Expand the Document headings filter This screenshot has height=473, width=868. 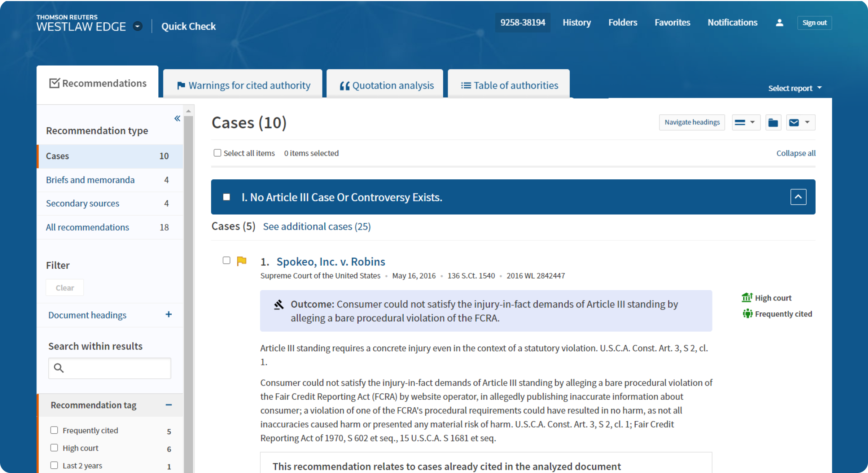point(168,315)
